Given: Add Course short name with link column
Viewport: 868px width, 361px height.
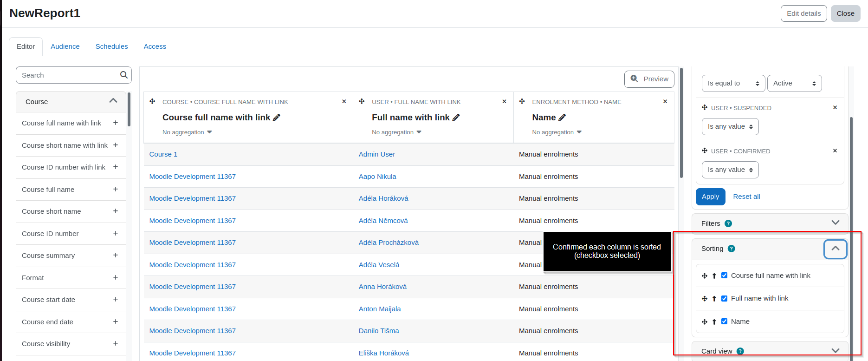Looking at the screenshot, I should tap(116, 145).
